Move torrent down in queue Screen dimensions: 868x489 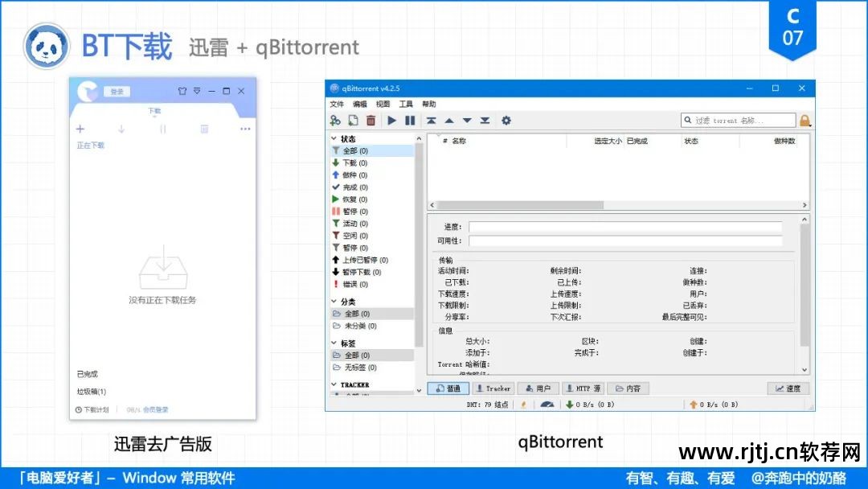[x=467, y=120]
